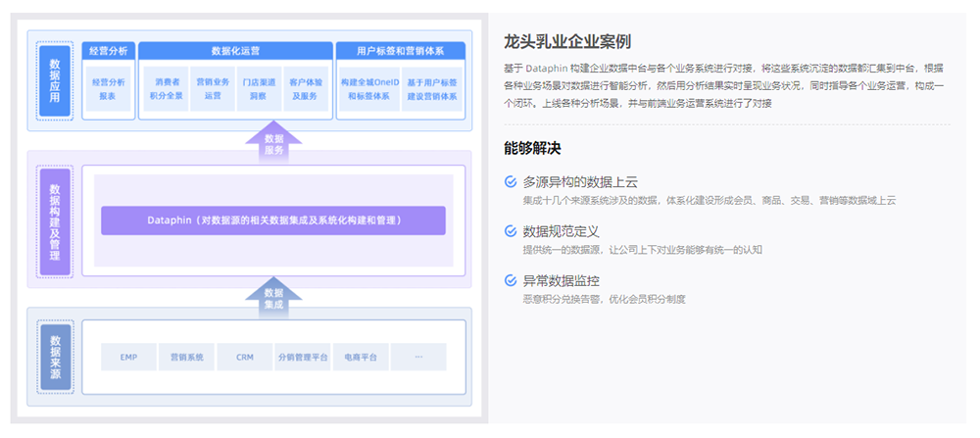The image size is (980, 438).
Task: Click the 构建全域OneID和标签体系 box
Action: (369, 89)
